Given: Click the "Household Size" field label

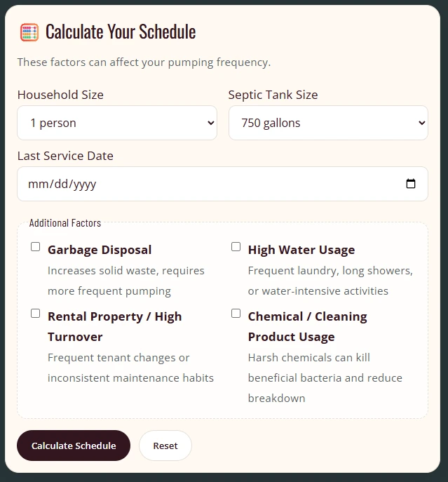Looking at the screenshot, I should pyautogui.click(x=60, y=95).
